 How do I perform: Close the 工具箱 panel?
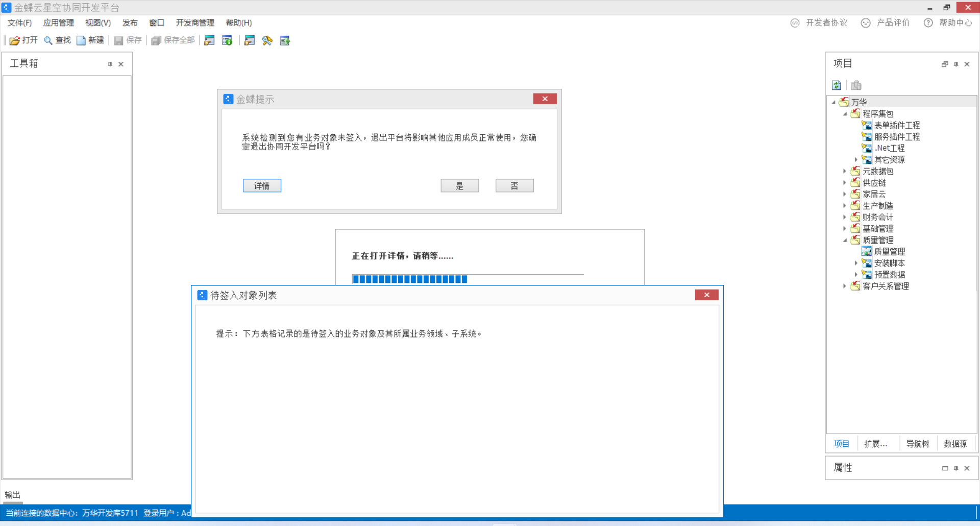coord(121,64)
